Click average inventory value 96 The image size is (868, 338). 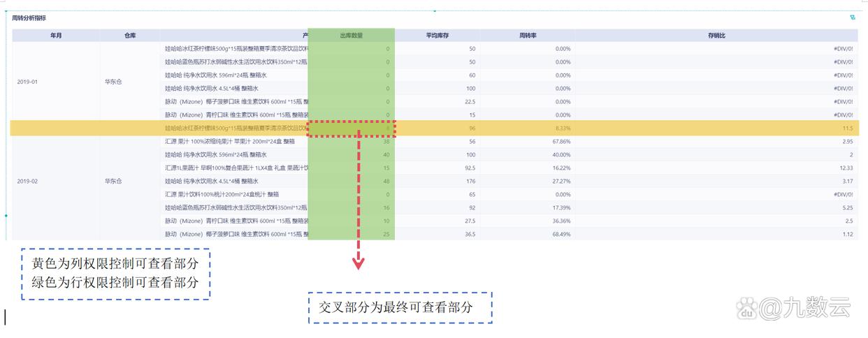coord(472,128)
